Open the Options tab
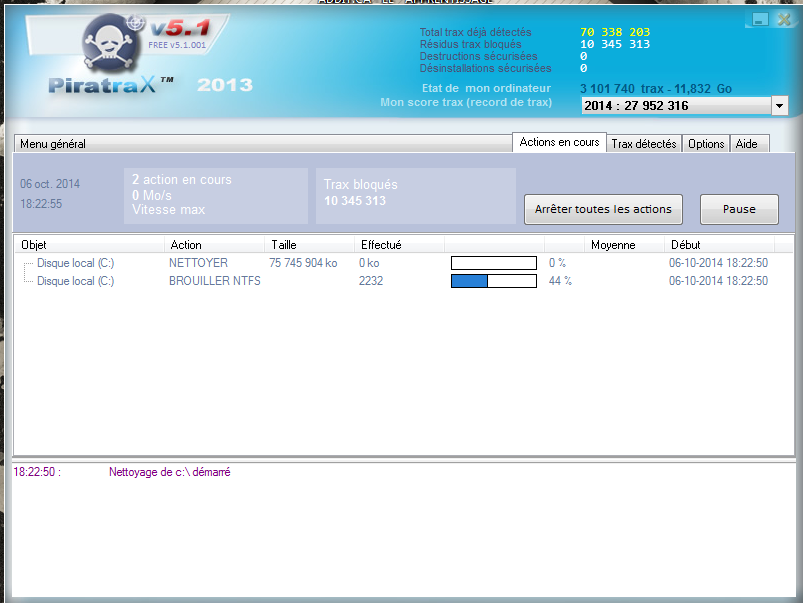The height and width of the screenshot is (603, 803). click(706, 144)
